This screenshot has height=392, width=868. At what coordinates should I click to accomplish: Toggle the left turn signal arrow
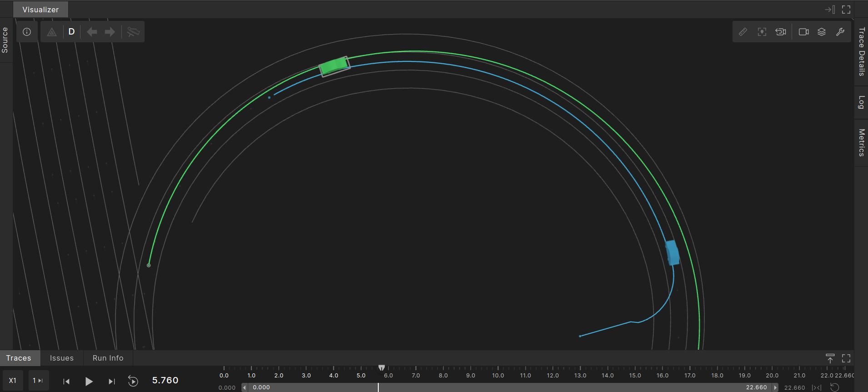click(x=92, y=32)
